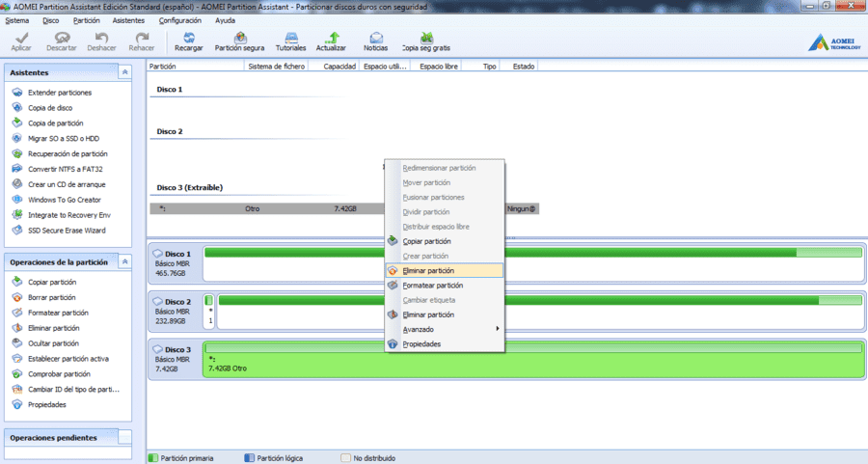This screenshot has height=464, width=868.
Task: Launch the Windows To Go Creator wizard
Action: (65, 200)
